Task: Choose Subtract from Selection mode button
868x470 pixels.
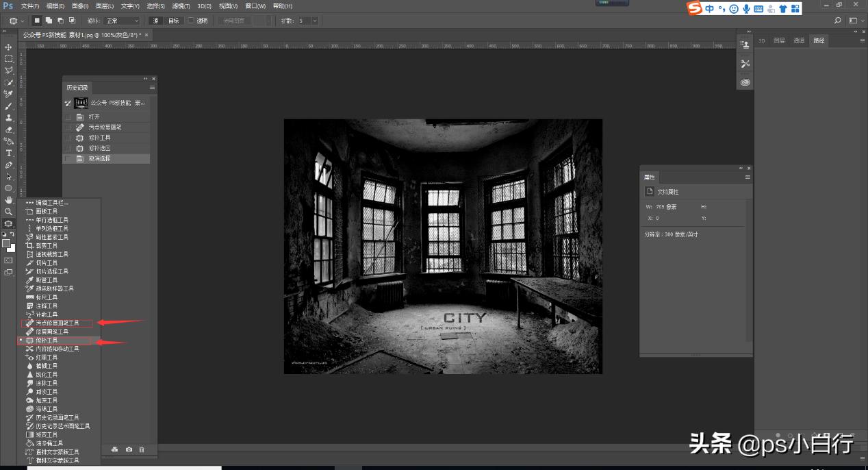Action: click(x=61, y=21)
